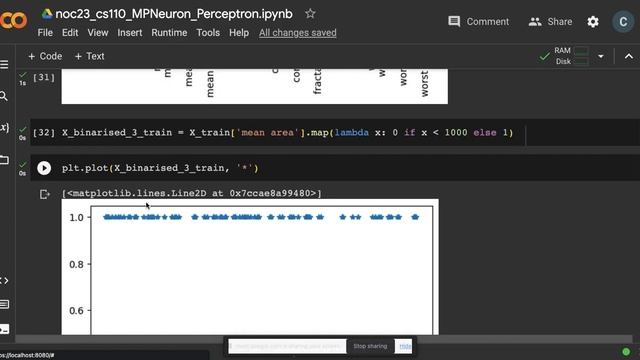Add a new code cell with + Code

pos(45,56)
